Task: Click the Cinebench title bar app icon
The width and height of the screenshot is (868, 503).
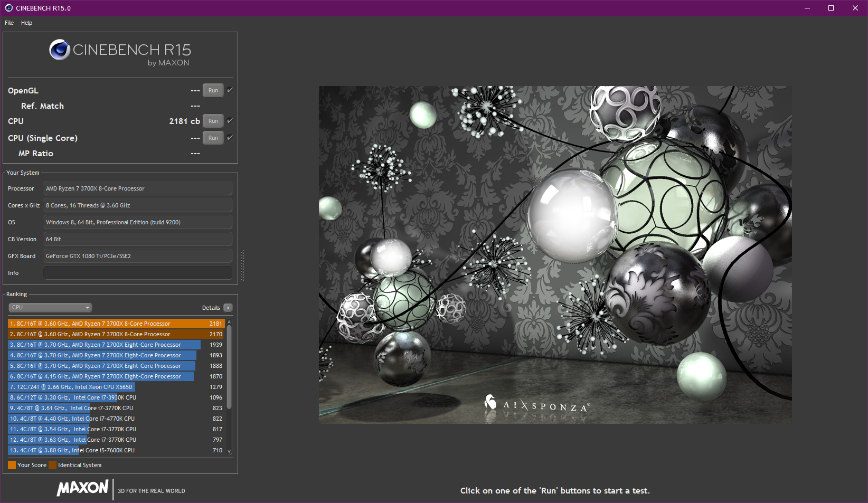Action: tap(8, 8)
